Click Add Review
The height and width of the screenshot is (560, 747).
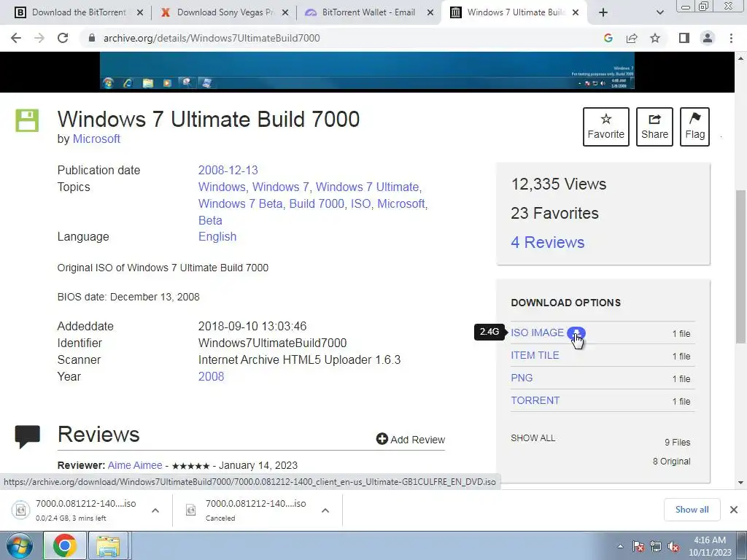click(x=411, y=440)
